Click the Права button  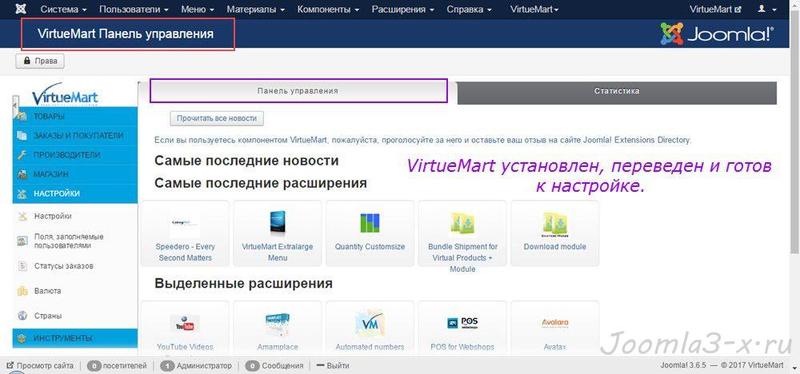point(40,61)
